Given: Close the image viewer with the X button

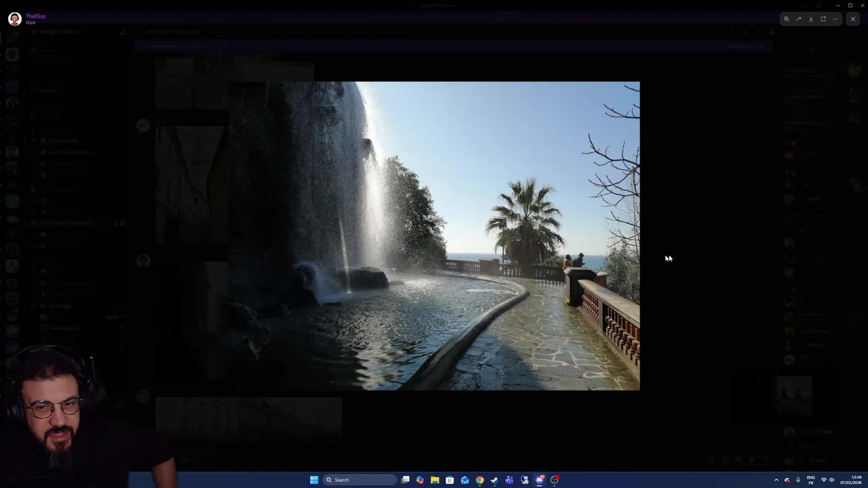Looking at the screenshot, I should click(x=853, y=19).
